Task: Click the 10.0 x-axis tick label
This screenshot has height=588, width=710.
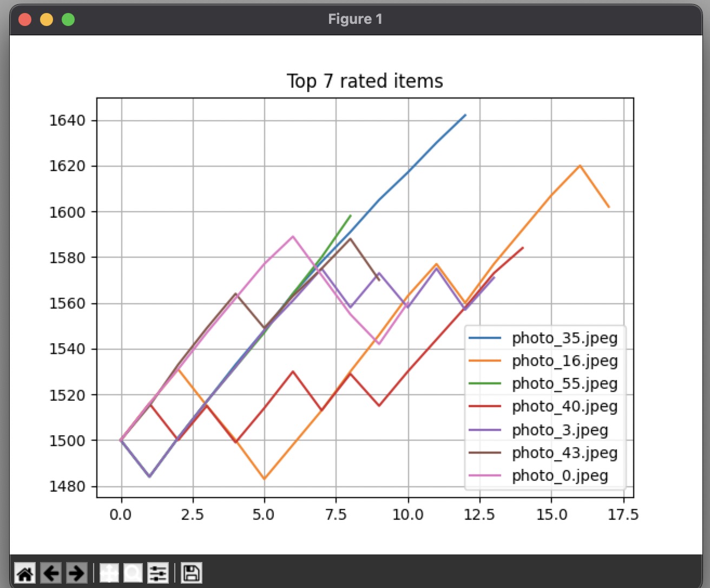Action: [x=408, y=514]
